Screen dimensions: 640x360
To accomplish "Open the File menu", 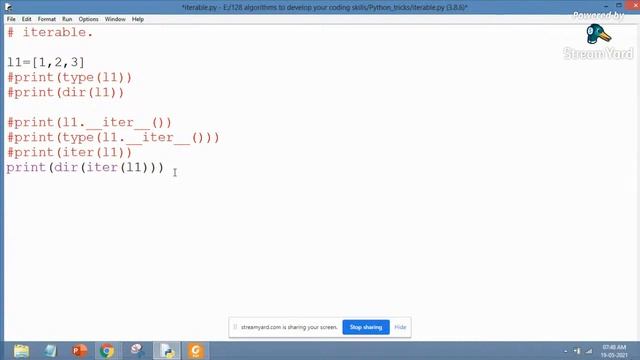I will click(x=11, y=19).
